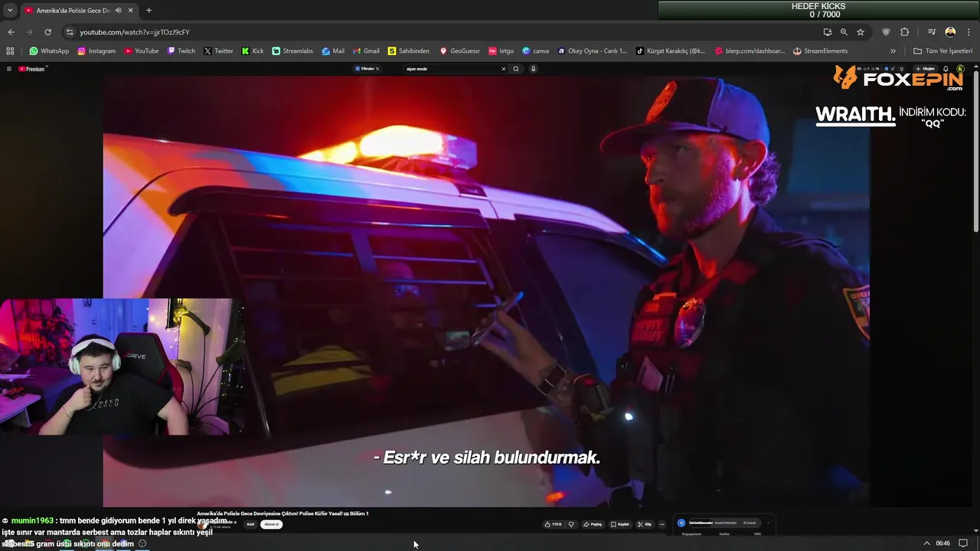Like the video with thumbs up
Image resolution: width=980 pixels, height=551 pixels.
point(553,524)
